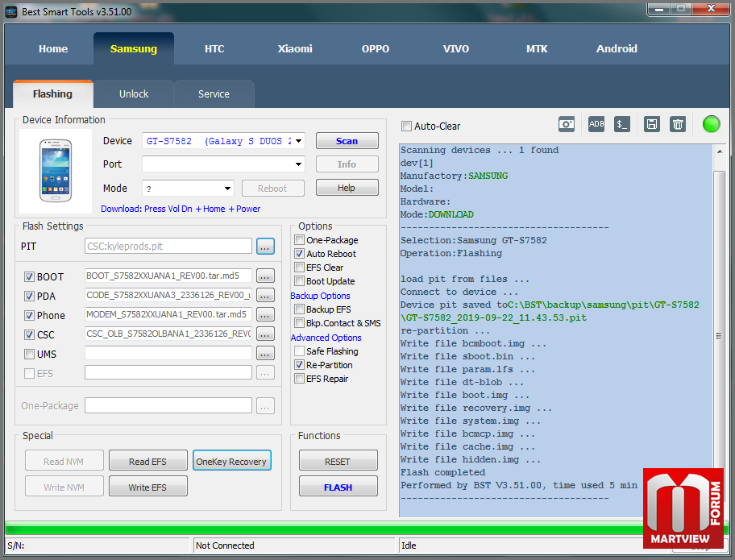Click the OneKey Recovery button
The image size is (735, 560).
[x=231, y=462]
